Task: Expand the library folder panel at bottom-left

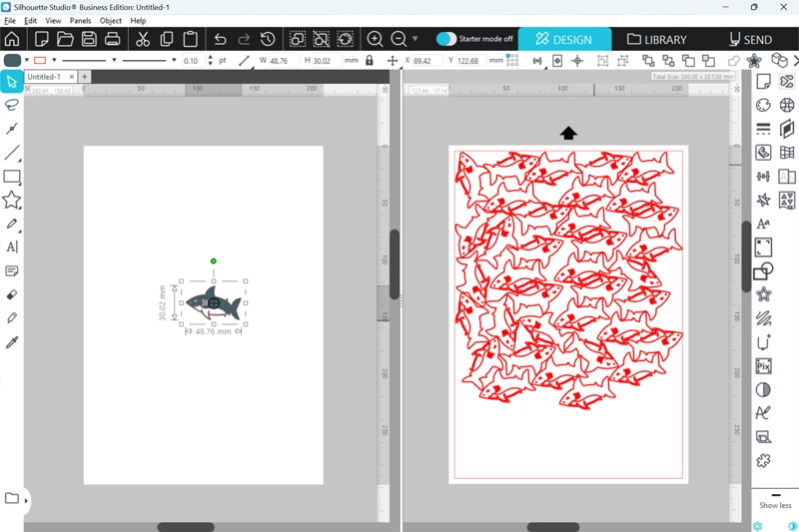Action: click(x=26, y=499)
